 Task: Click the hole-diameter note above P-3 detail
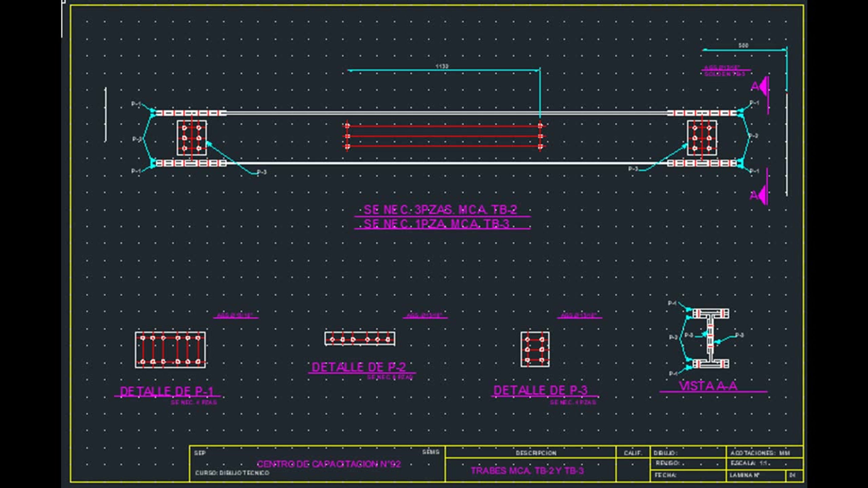pos(578,315)
